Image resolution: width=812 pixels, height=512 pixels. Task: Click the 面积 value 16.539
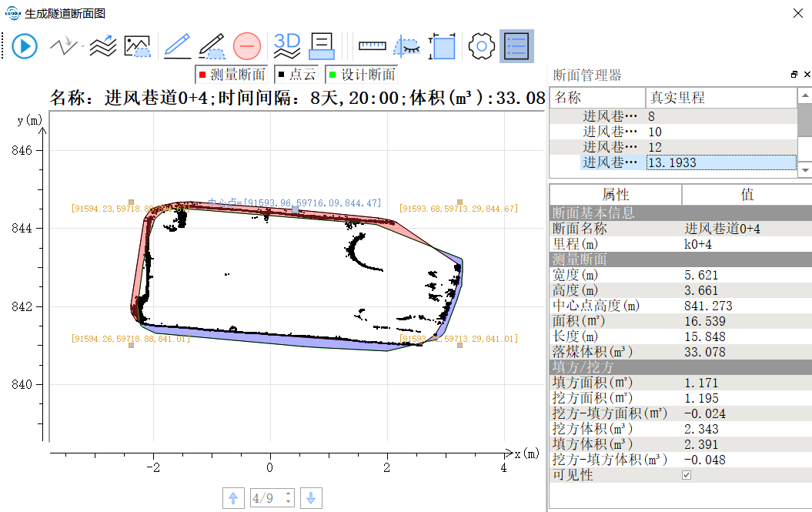tap(705, 321)
